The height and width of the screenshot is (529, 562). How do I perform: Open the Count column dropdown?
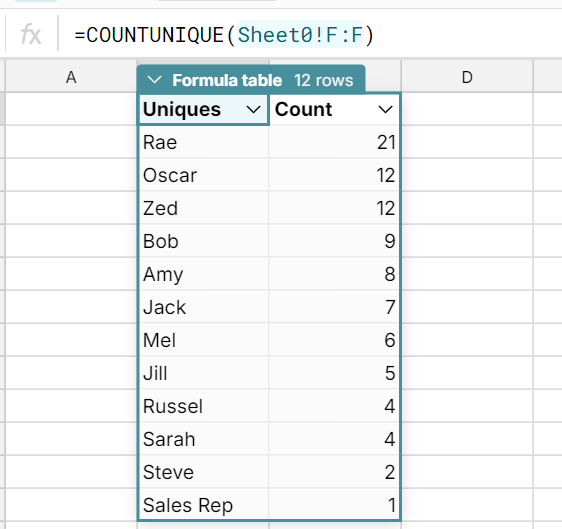click(385, 109)
